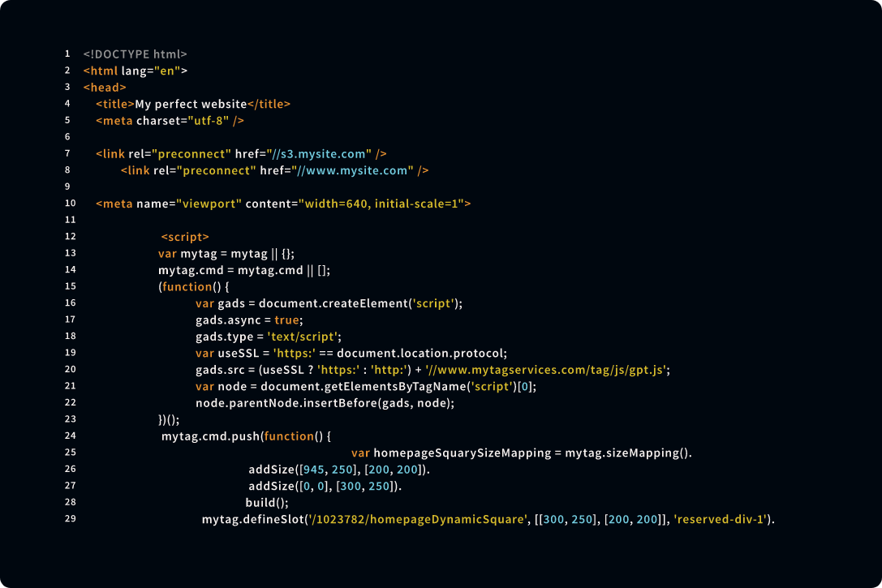Click the '/1023782/homepageDynamicSquare' string
Viewport: 882px width, 588px height.
(x=417, y=519)
